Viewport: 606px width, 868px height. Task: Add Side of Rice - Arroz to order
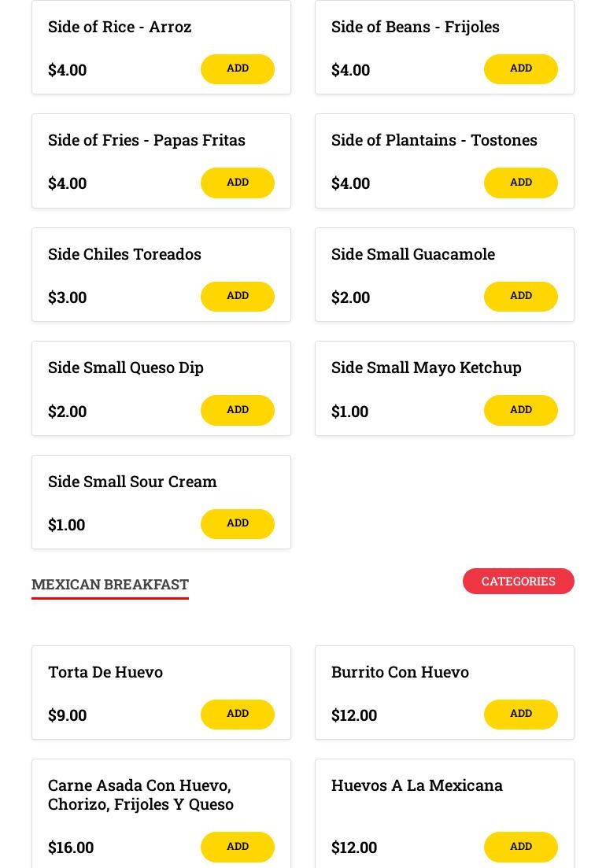click(238, 69)
